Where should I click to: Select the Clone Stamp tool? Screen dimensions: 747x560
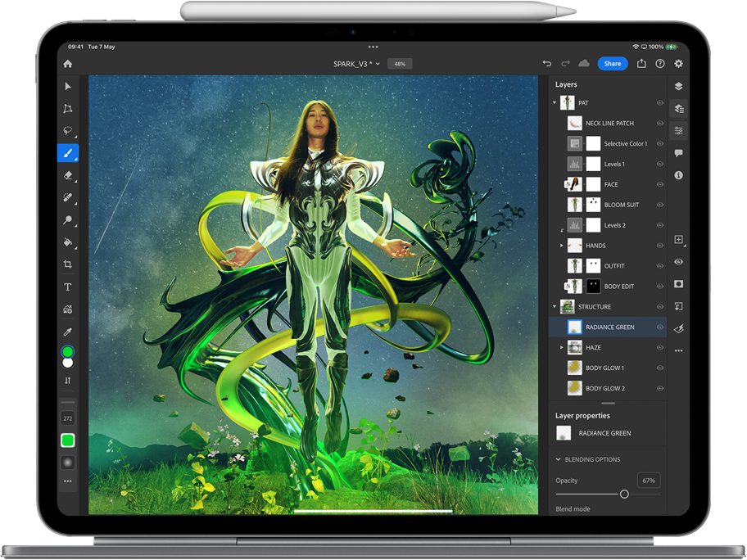point(68,220)
